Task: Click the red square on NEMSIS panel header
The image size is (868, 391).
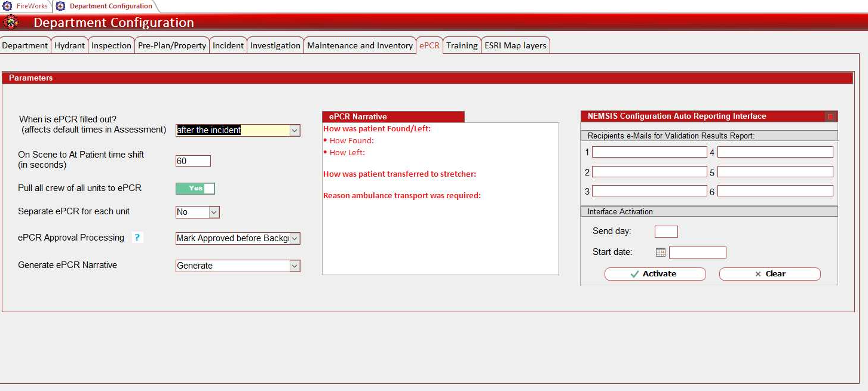Action: click(x=830, y=117)
